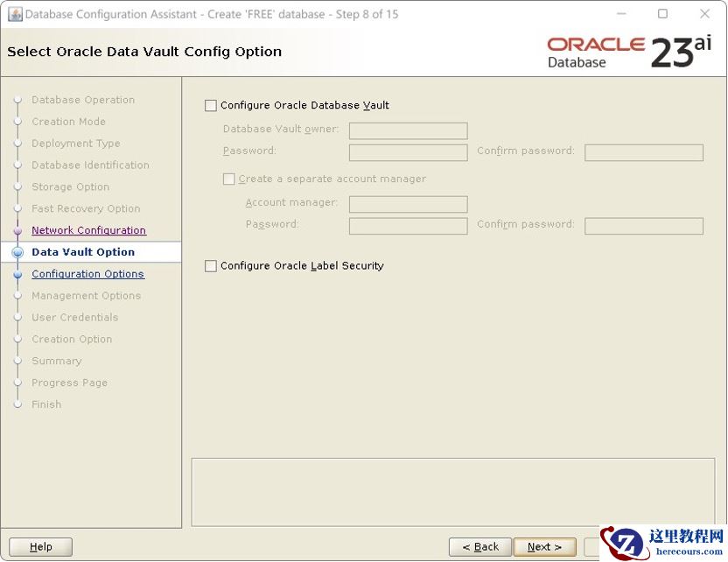This screenshot has width=728, height=562.
Task: Click the Management Options step label
Action: (87, 295)
